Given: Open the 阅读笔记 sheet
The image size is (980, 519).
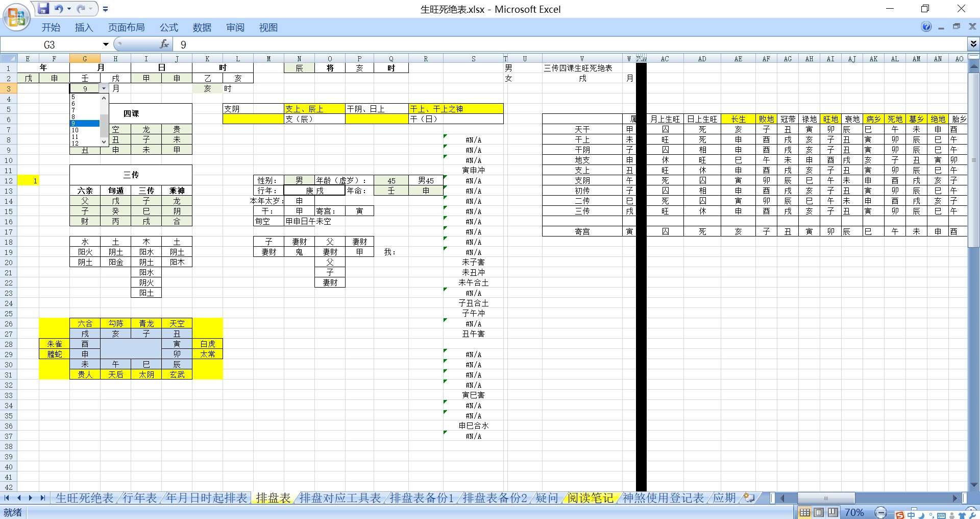Looking at the screenshot, I should (591, 498).
